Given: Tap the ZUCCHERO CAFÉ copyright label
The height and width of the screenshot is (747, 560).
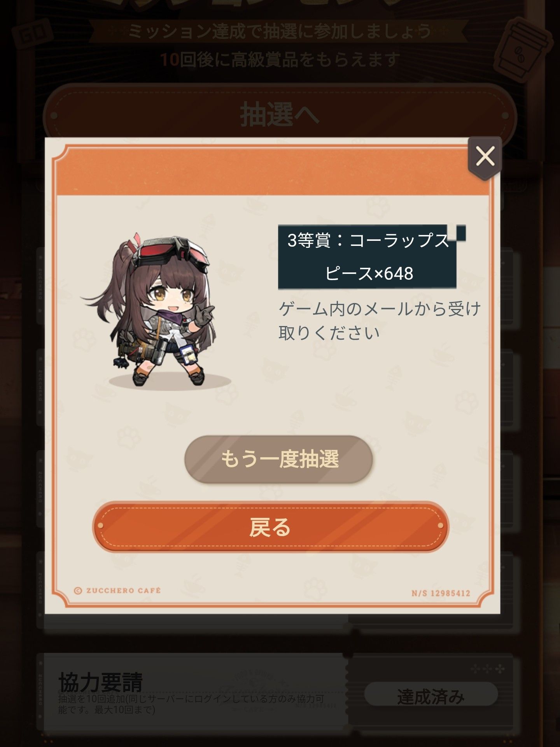Looking at the screenshot, I should pos(117,591).
